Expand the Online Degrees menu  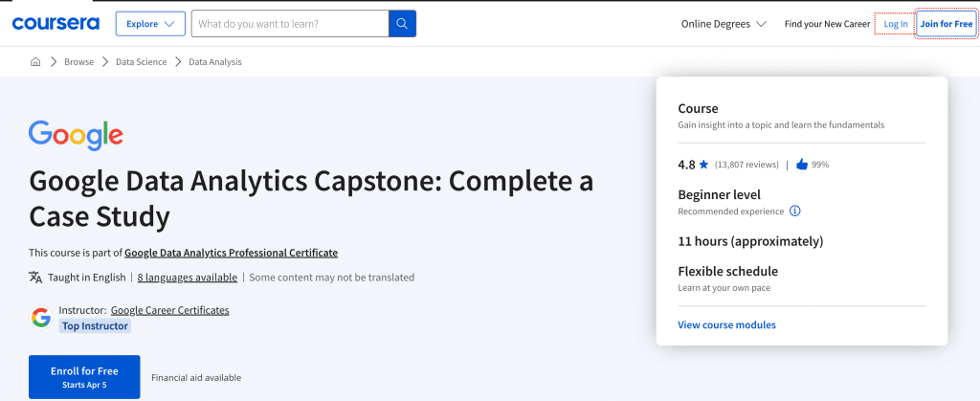(x=724, y=24)
